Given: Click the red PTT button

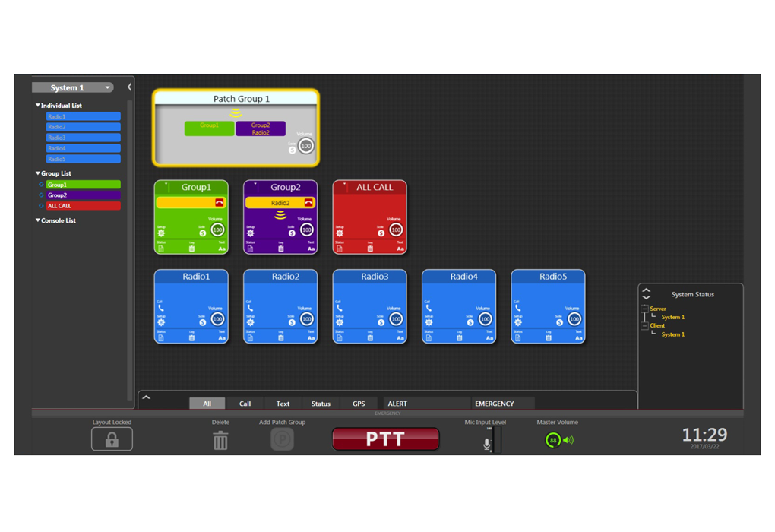Looking at the screenshot, I should point(385,439).
